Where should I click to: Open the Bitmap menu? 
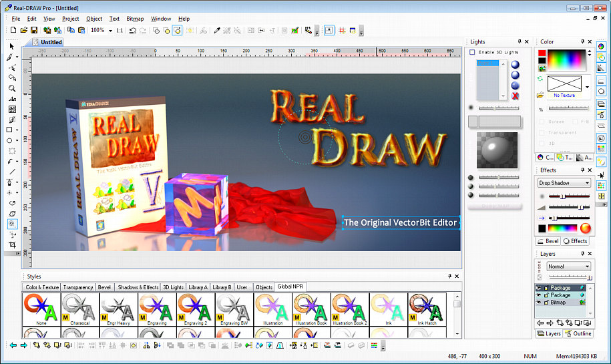tap(136, 19)
